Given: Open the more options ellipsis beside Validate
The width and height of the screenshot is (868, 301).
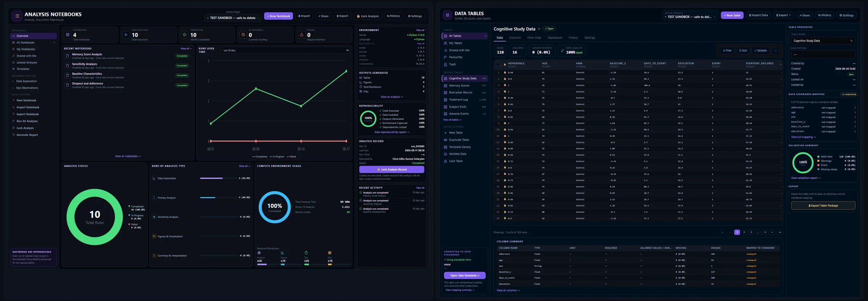Looking at the screenshot, I should (x=775, y=51).
